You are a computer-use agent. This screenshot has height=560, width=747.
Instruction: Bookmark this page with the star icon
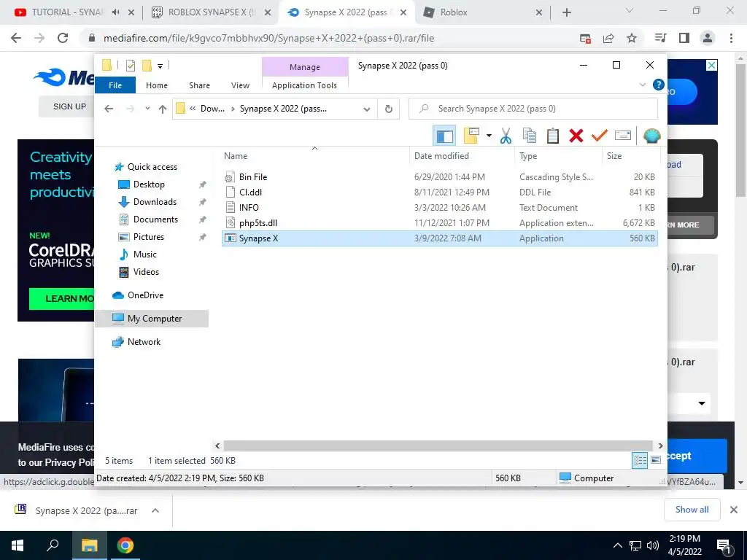[x=632, y=38]
